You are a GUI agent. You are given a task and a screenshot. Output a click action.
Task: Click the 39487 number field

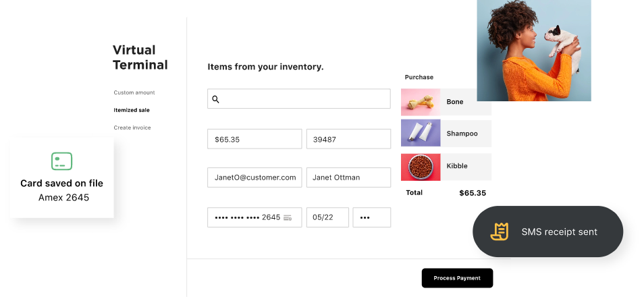348,139
